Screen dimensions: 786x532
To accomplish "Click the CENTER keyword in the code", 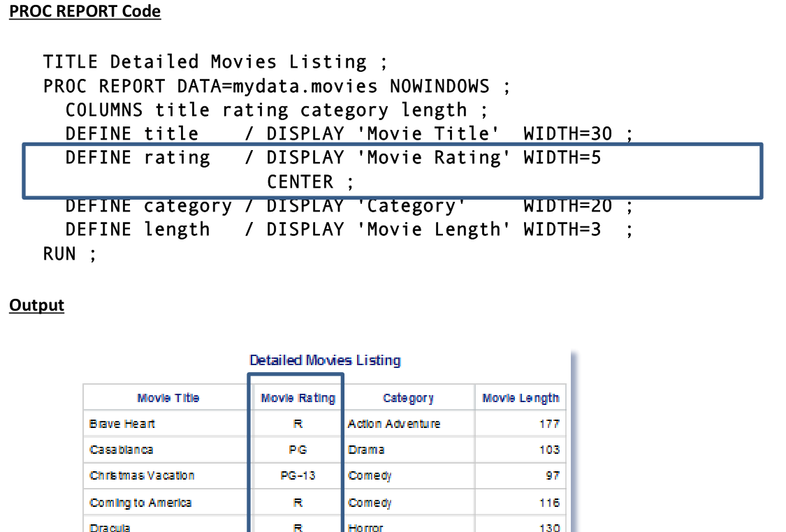I will (300, 182).
